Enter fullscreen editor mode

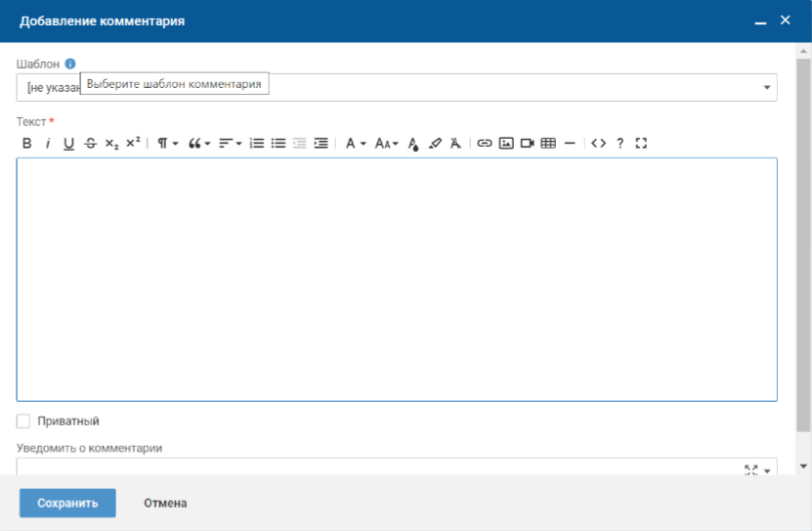(x=641, y=144)
